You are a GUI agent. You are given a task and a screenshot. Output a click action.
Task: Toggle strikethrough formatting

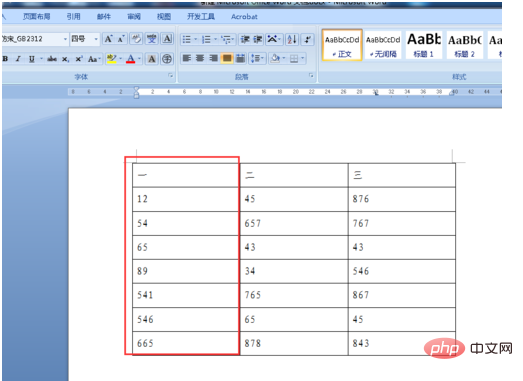[x=52, y=59]
